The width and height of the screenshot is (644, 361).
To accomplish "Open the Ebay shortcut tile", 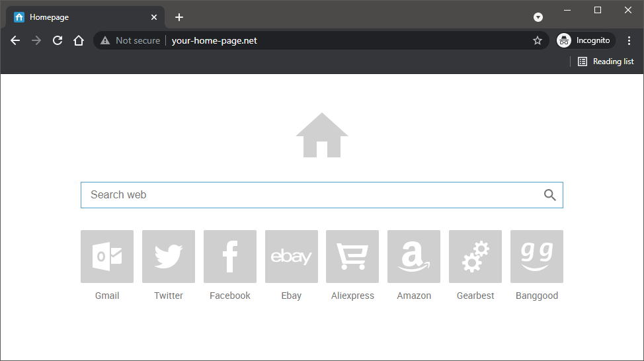I will tap(292, 257).
